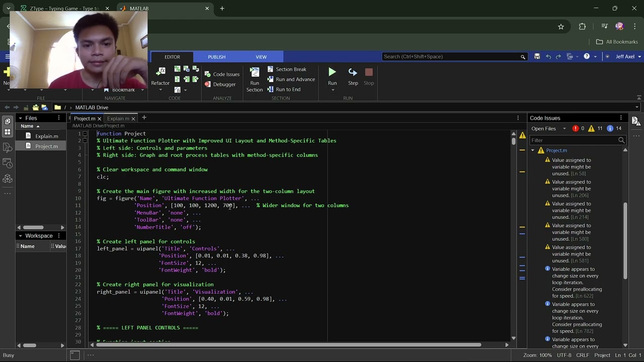Bookmark this page with star icon

click(x=561, y=27)
